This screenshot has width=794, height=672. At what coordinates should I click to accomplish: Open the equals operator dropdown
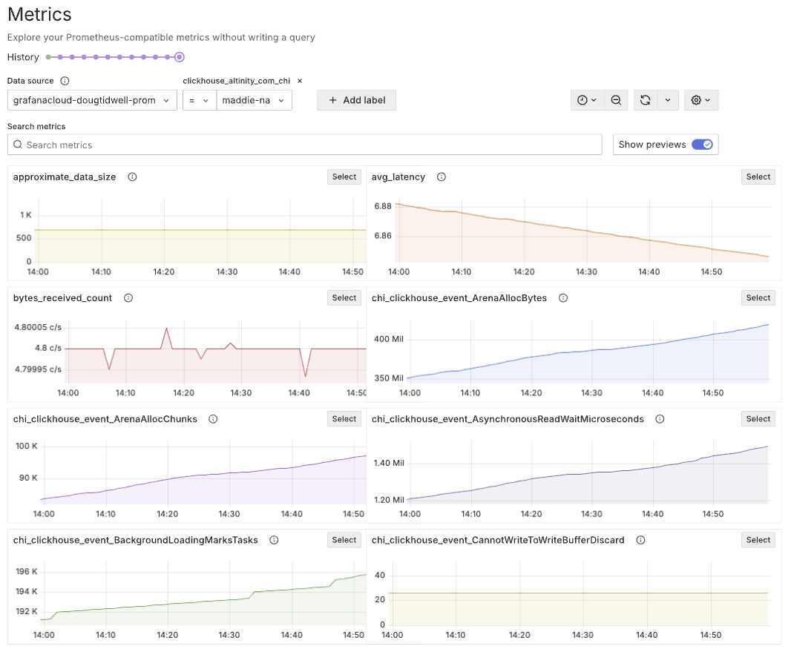click(199, 99)
